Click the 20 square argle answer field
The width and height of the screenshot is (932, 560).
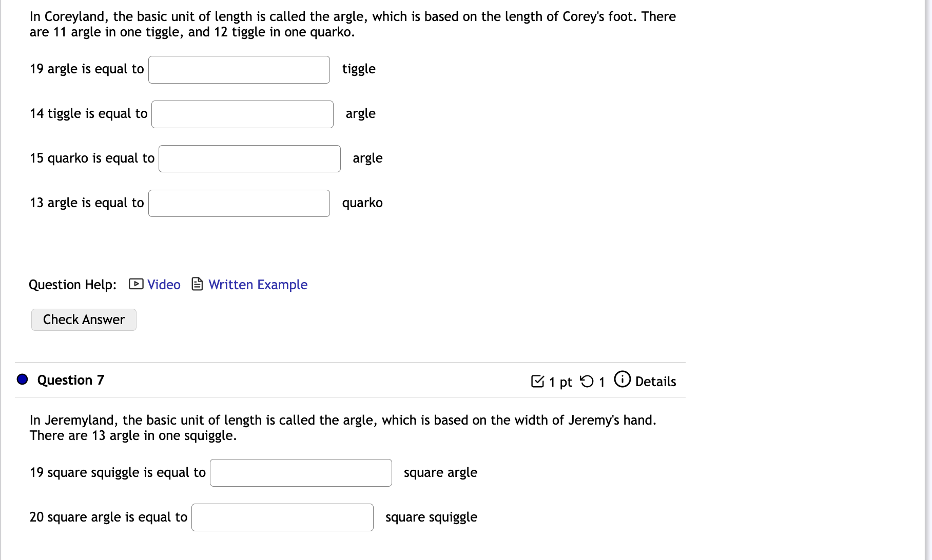[x=282, y=517]
